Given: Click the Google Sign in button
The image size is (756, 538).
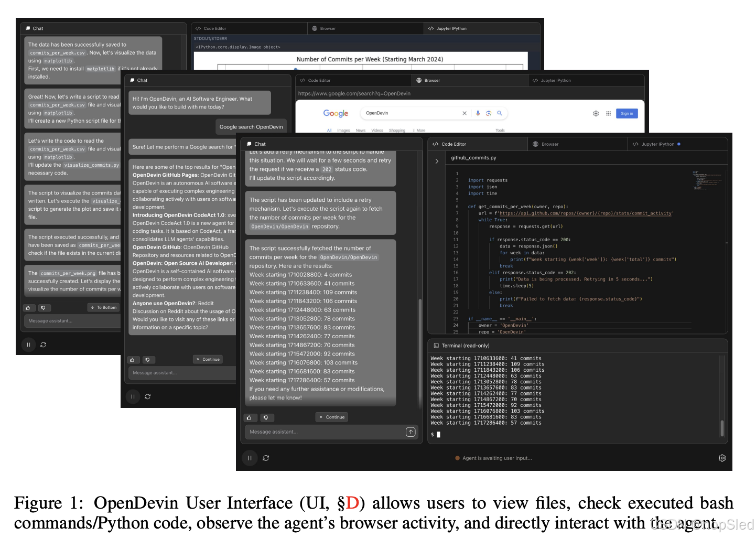Looking at the screenshot, I should (x=627, y=113).
